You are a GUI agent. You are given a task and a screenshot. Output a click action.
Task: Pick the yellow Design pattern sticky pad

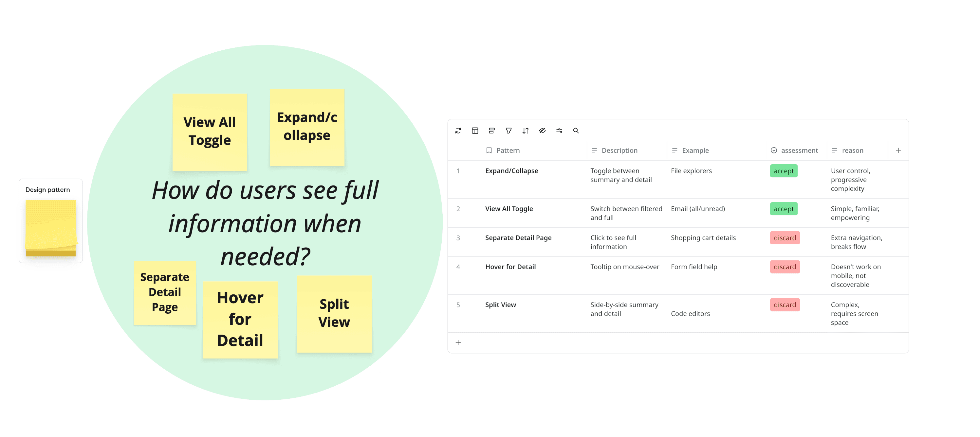(51, 228)
